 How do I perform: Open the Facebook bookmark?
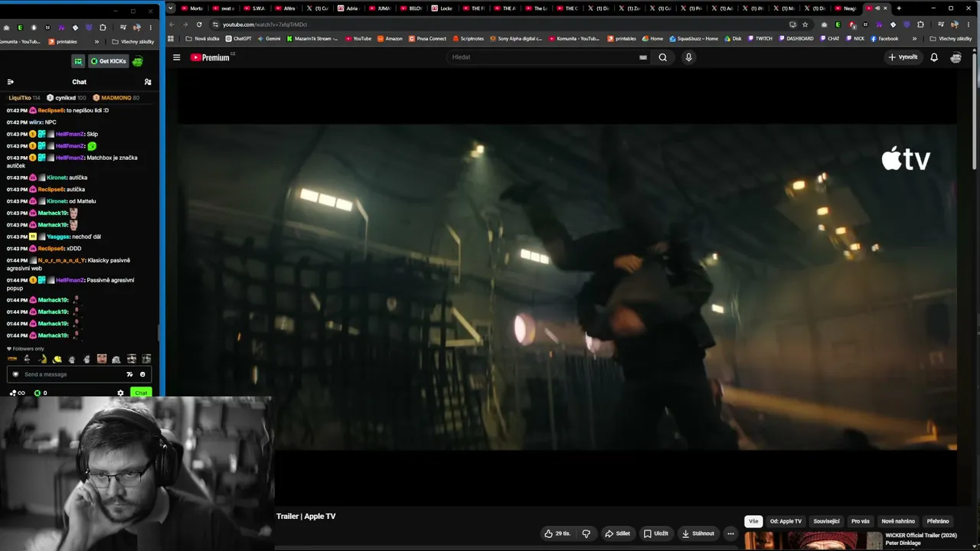pyautogui.click(x=884, y=38)
